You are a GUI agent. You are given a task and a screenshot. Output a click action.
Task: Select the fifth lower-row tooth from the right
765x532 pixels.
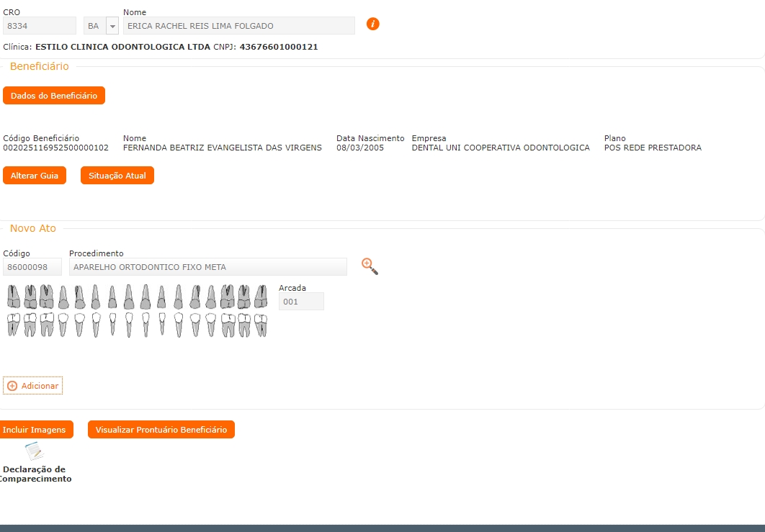[195, 325]
